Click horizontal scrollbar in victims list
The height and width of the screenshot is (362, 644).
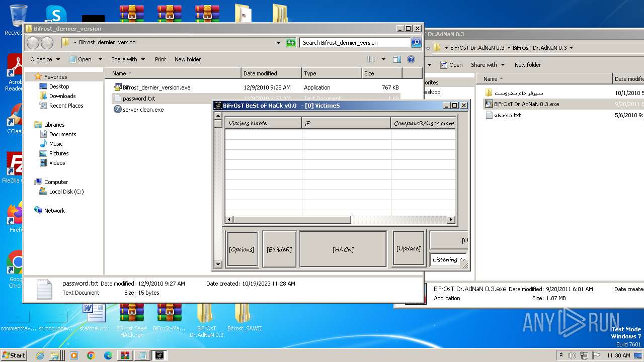[292, 220]
